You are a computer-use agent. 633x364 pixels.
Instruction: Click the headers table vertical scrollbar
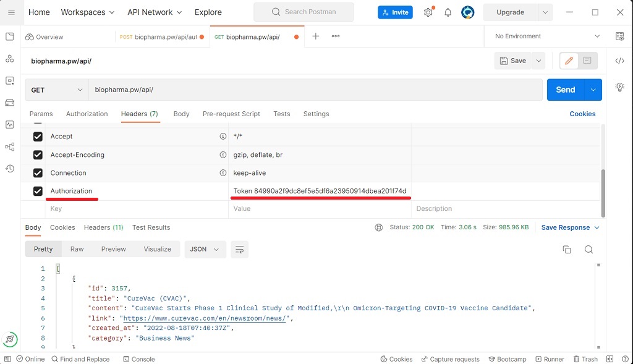tap(603, 193)
